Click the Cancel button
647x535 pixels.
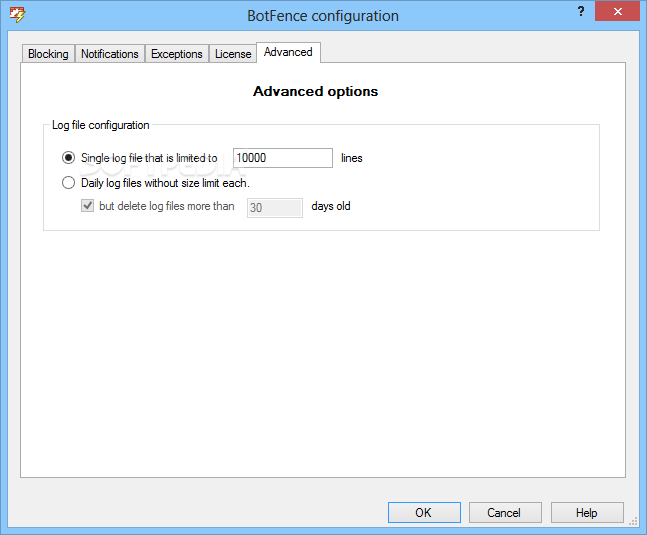tap(505, 512)
